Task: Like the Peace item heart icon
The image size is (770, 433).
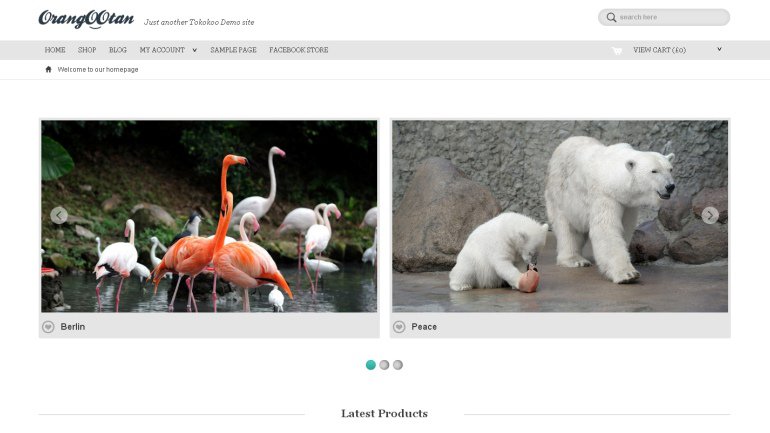Action: (x=399, y=326)
